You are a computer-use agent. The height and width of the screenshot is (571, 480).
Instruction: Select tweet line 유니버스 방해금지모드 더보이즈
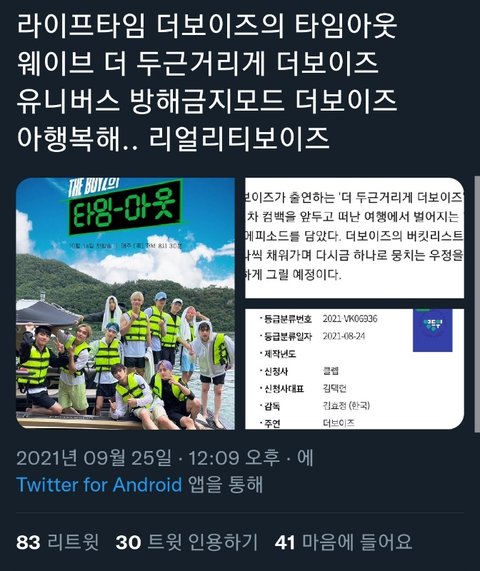point(206,101)
